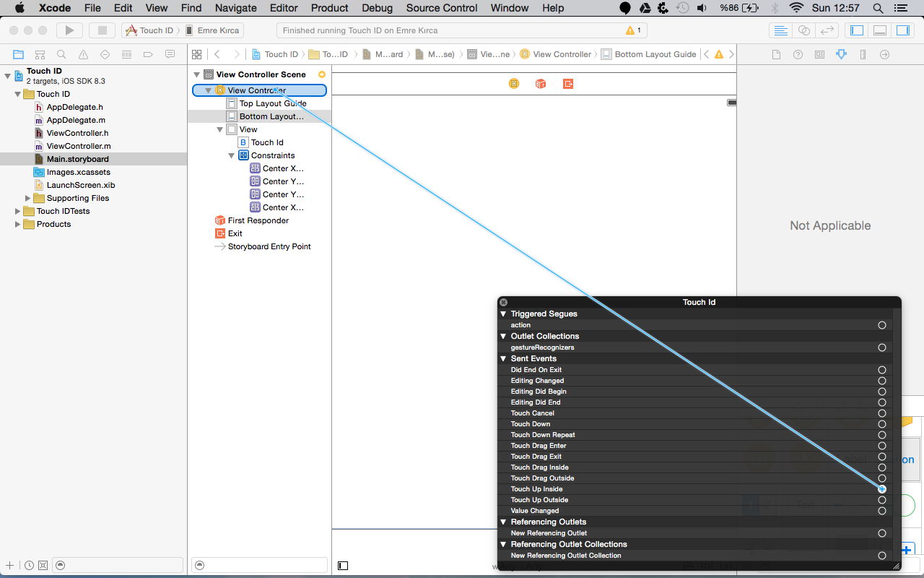Open the issue navigator
924x578 pixels.
coord(83,54)
